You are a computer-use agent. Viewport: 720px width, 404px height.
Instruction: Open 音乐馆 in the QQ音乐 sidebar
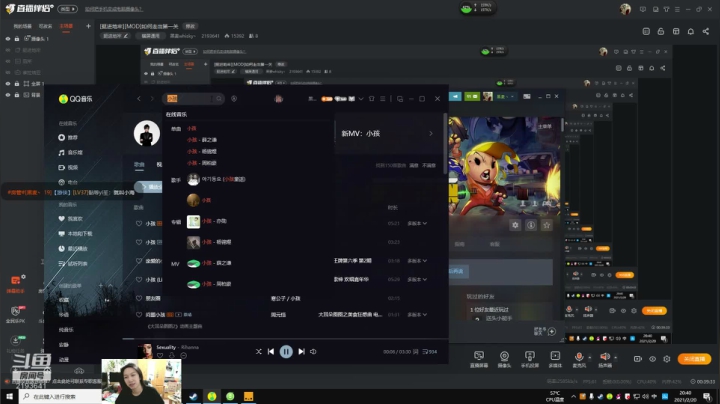tap(70, 152)
